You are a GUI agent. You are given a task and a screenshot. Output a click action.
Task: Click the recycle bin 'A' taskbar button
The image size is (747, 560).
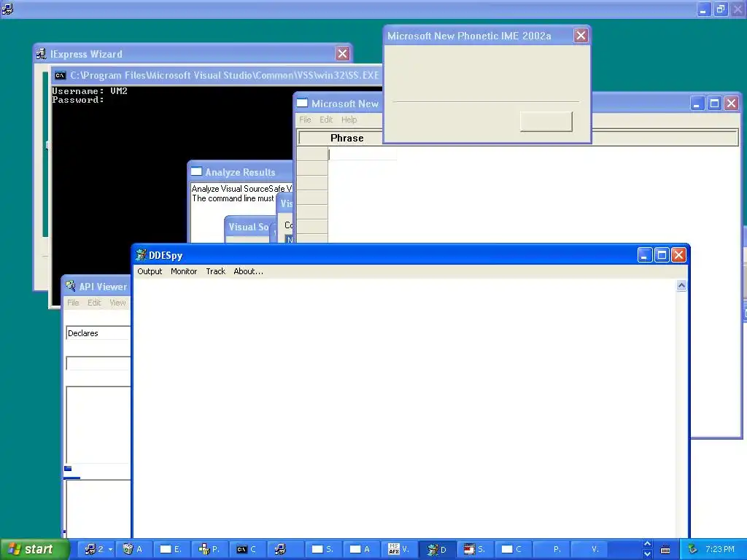tap(133, 550)
